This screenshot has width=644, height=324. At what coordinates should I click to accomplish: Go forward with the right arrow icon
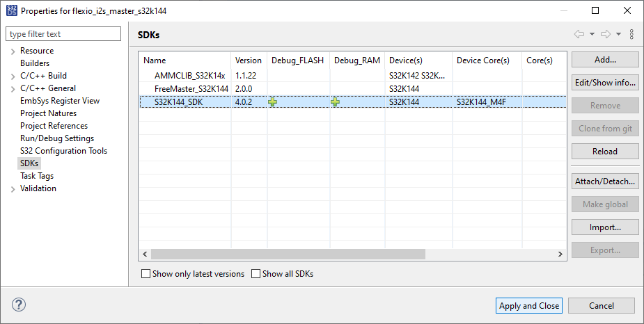[606, 34]
